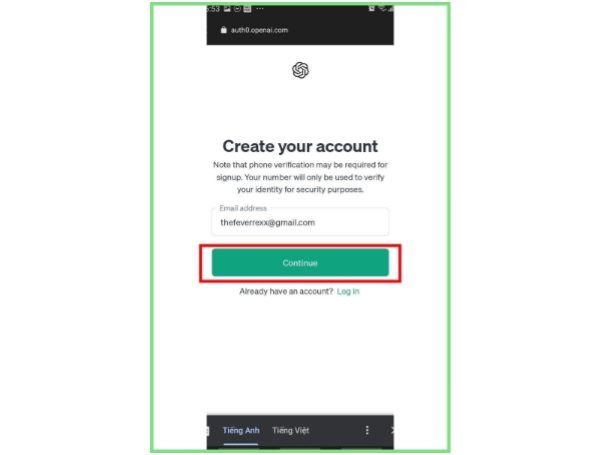Click the OpenAI logo icon
The image size is (600, 455).
[300, 70]
